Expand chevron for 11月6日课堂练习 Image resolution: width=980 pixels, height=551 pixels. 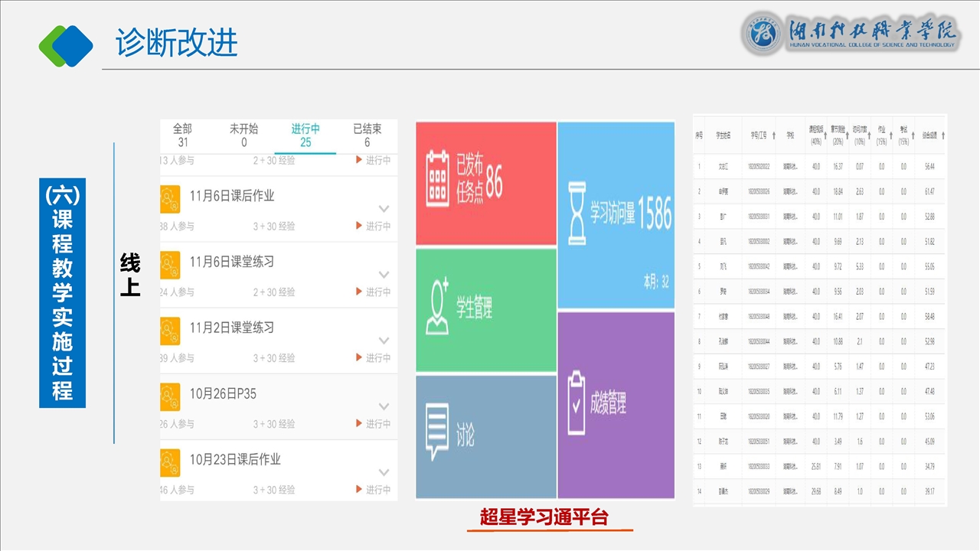[384, 275]
